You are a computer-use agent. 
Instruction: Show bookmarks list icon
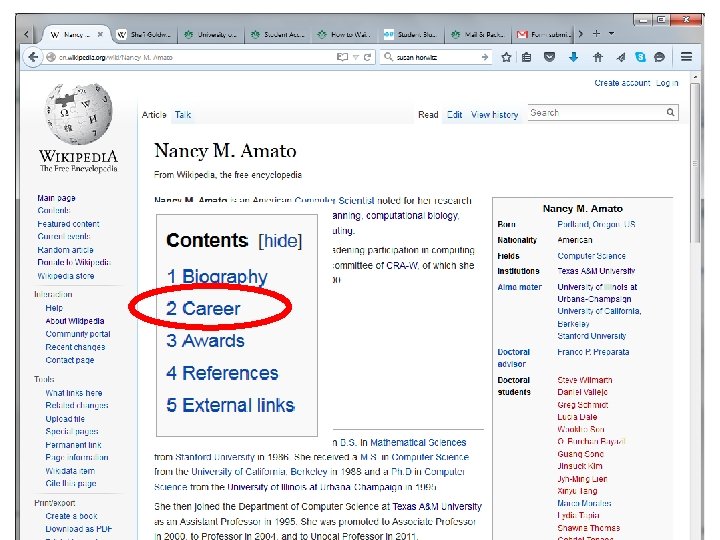pos(527,57)
